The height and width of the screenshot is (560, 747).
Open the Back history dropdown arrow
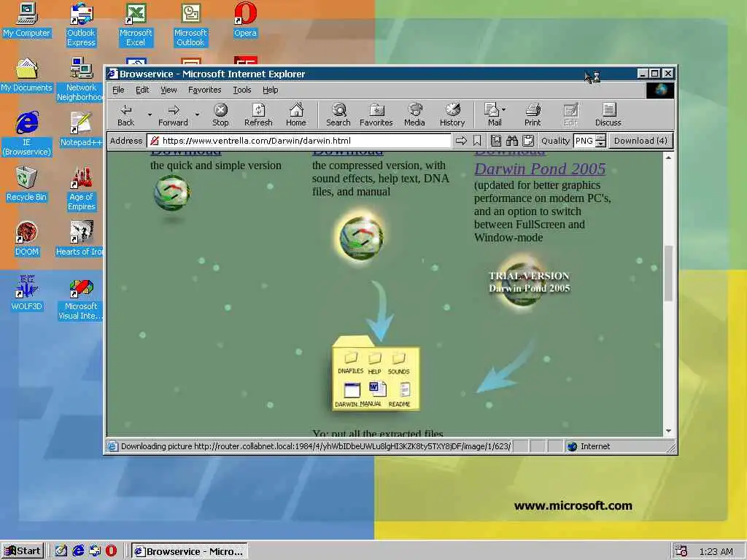(x=150, y=114)
